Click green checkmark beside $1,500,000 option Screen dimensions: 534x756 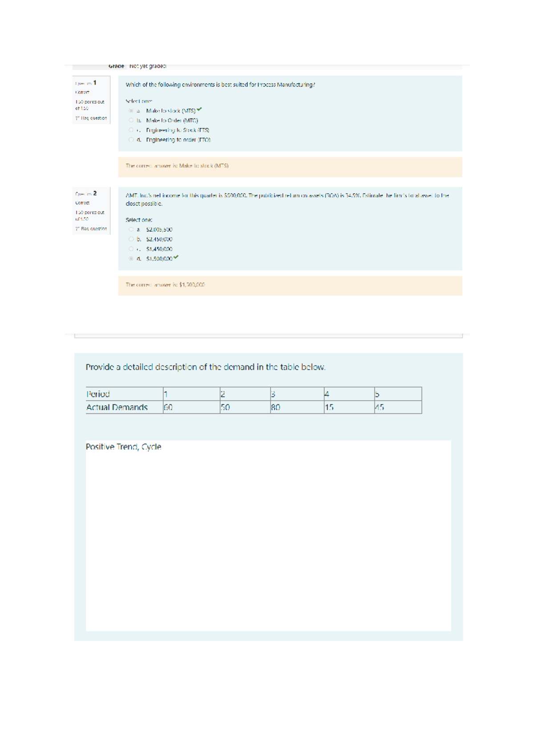176,257
